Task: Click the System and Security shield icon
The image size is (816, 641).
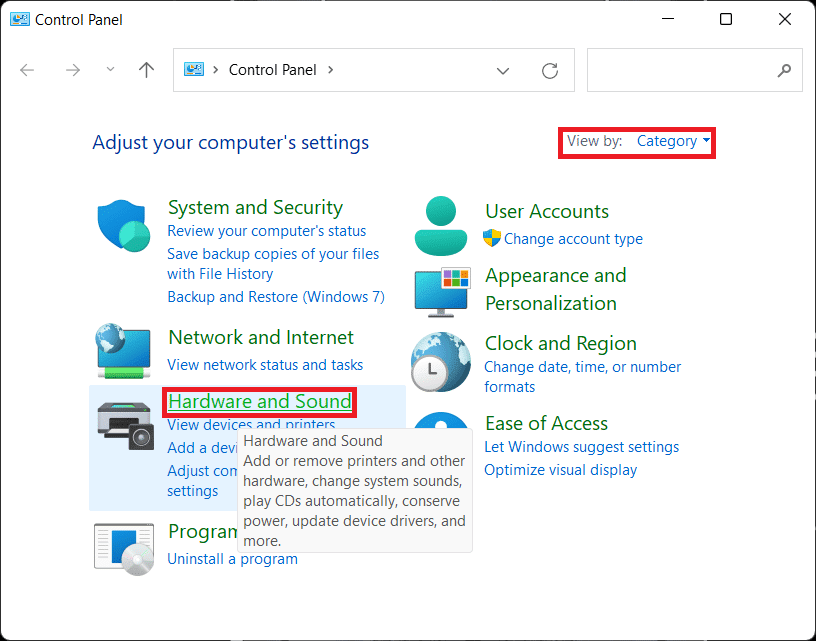Action: [124, 226]
